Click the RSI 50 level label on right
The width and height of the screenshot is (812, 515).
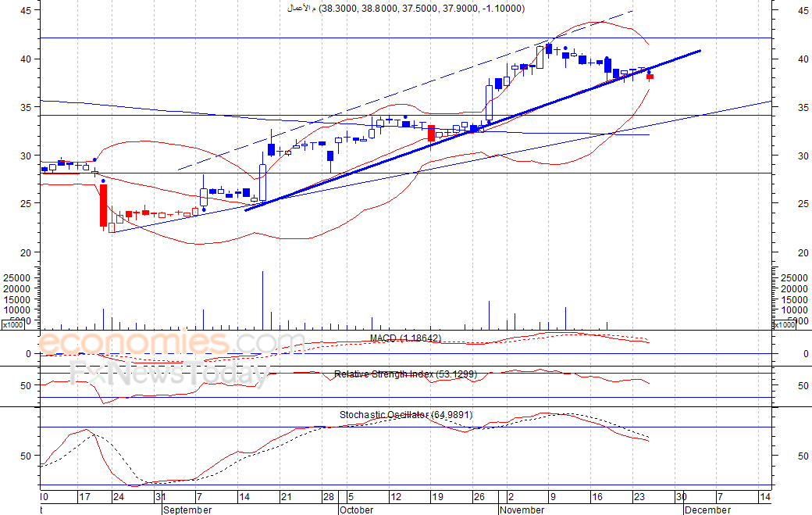click(803, 385)
